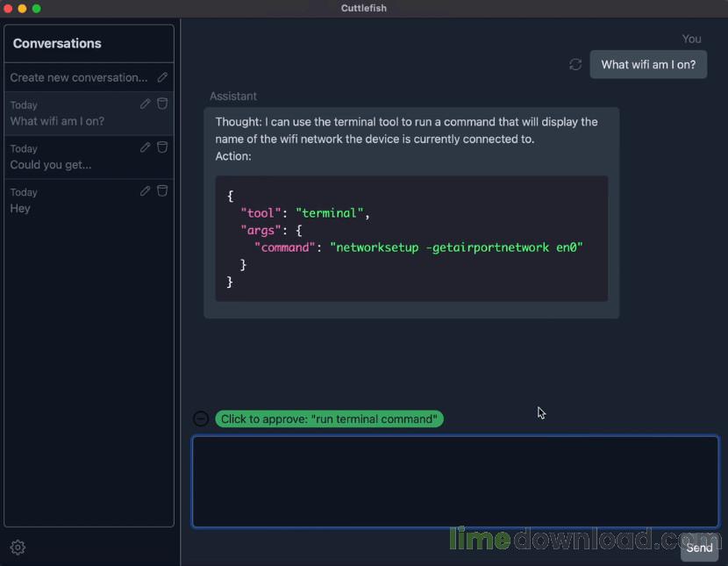Screen dimensions: 728x566
Task: Close the Cuttlefish window with the red button
Action: click(9, 8)
